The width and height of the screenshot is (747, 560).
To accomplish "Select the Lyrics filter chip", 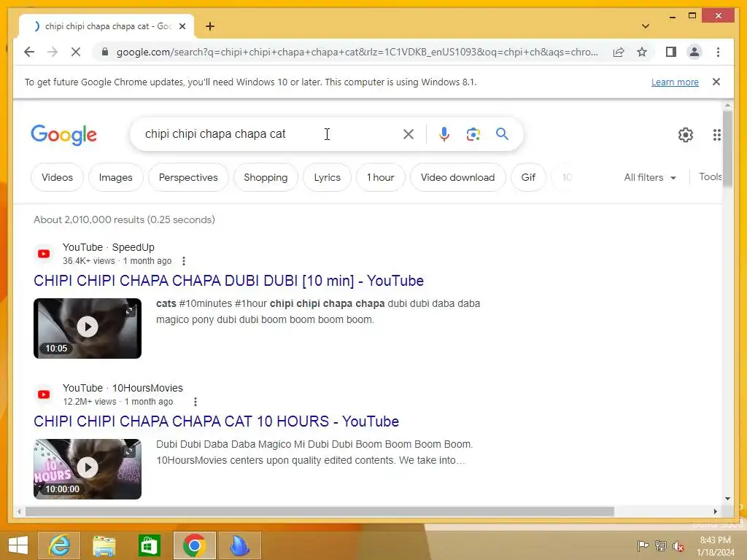I will pyautogui.click(x=328, y=177).
